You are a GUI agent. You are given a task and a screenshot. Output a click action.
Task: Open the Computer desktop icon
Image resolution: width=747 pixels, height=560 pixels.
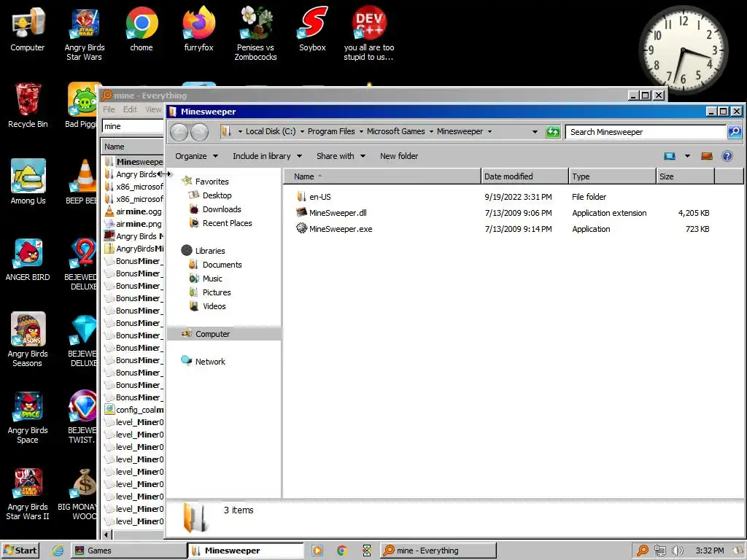(x=28, y=29)
